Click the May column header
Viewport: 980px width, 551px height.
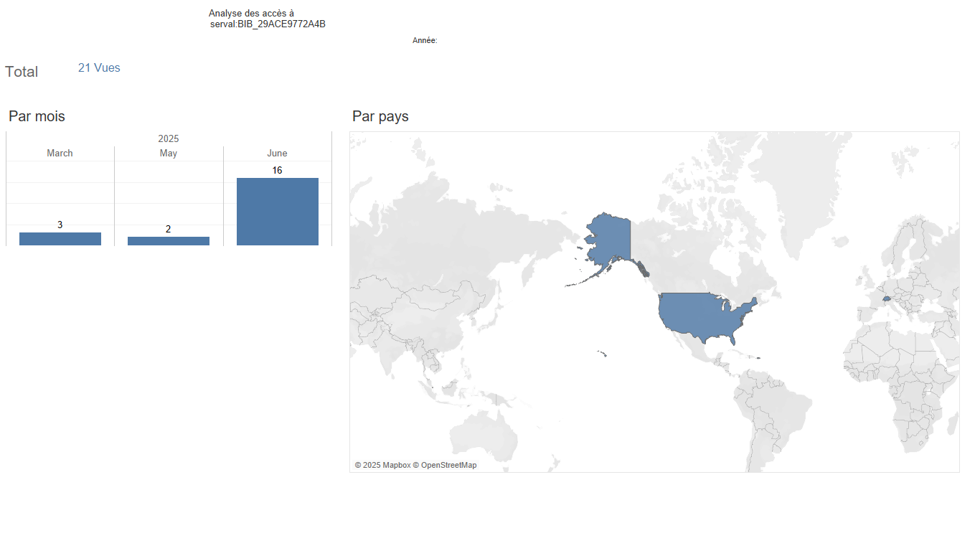tap(169, 154)
